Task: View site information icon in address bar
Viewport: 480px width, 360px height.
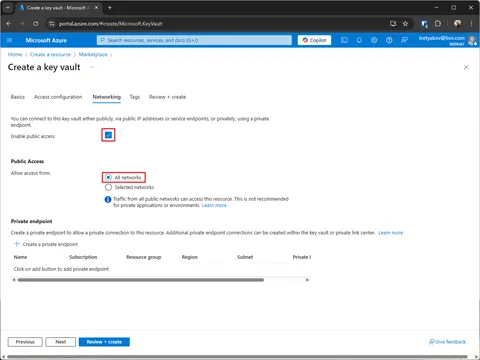Action: pyautogui.click(x=51, y=24)
